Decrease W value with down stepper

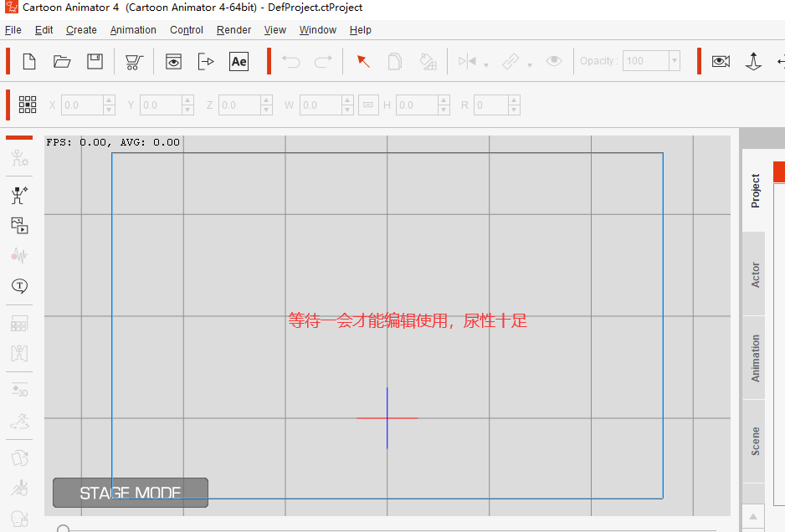[x=347, y=110]
